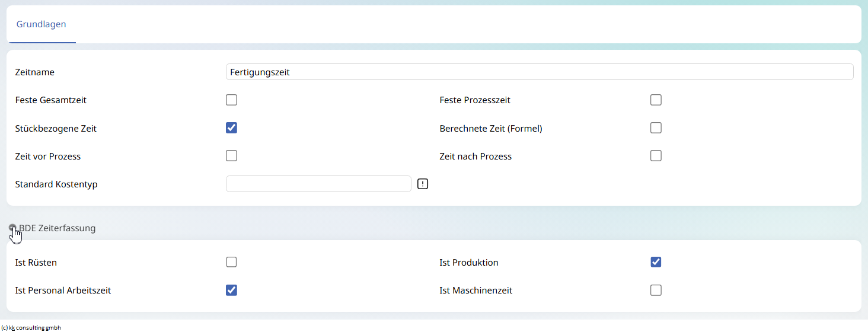Collapse the BDE Zeiterfassung section via round icon
The width and height of the screenshot is (868, 335).
(12, 228)
